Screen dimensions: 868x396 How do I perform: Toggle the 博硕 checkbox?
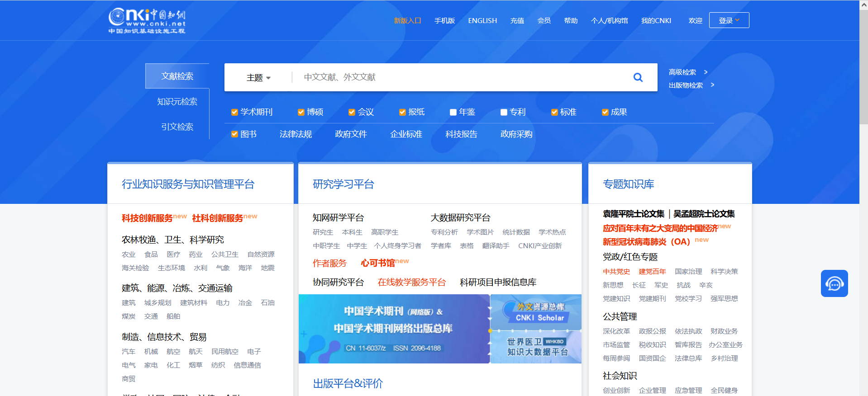pyautogui.click(x=301, y=112)
